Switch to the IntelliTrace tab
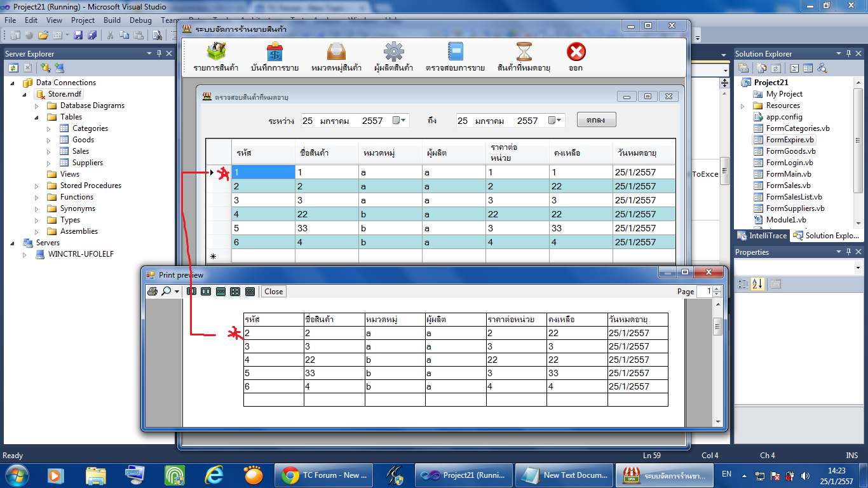868x488 pixels. point(761,236)
